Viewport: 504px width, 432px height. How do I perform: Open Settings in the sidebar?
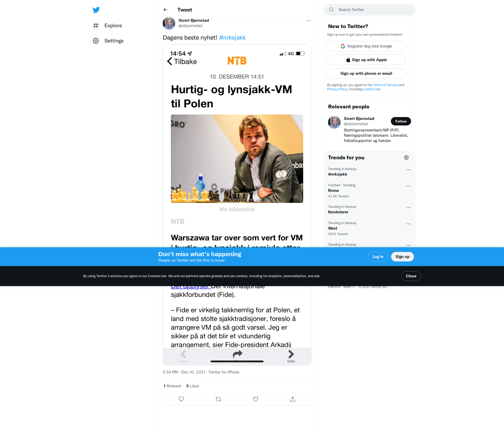coord(108,41)
